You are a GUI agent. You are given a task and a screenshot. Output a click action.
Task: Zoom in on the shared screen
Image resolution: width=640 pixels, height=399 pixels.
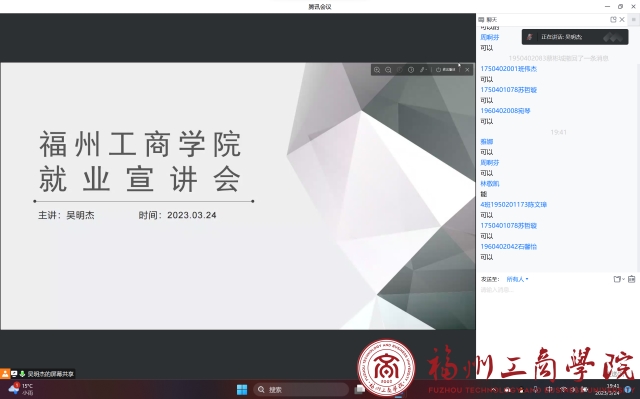click(x=377, y=70)
